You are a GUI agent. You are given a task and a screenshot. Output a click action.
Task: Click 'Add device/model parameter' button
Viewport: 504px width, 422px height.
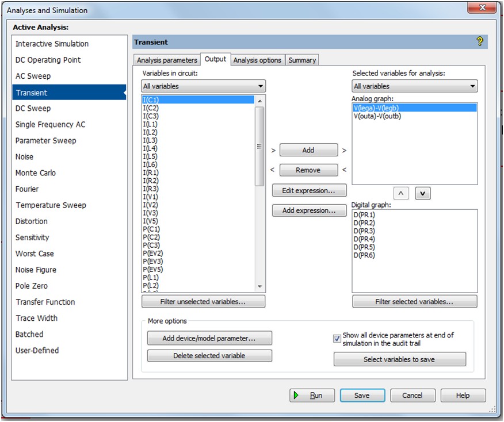(x=209, y=337)
